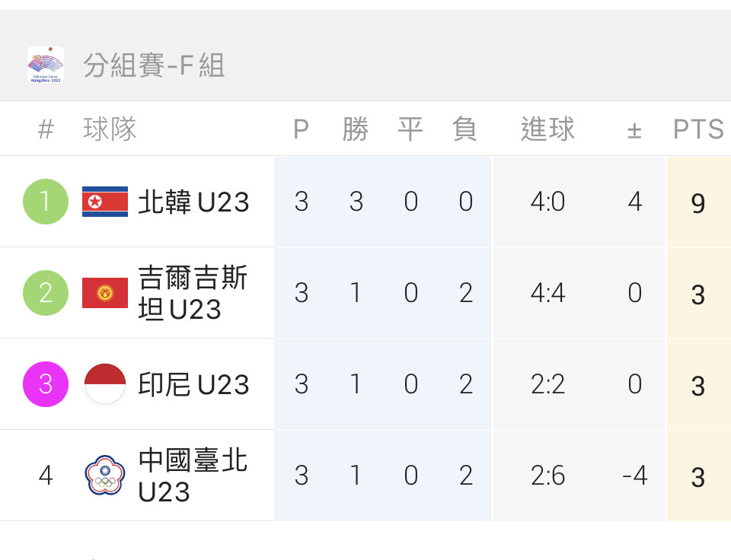
Task: Click the 2:6 goals cell
Action: 547,476
